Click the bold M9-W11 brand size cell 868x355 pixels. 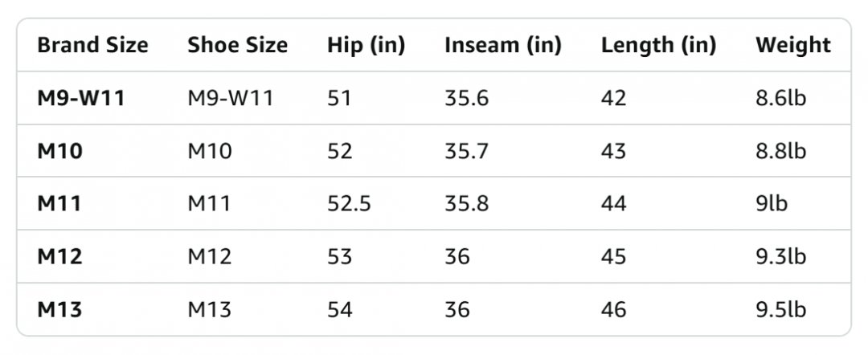[x=81, y=99]
